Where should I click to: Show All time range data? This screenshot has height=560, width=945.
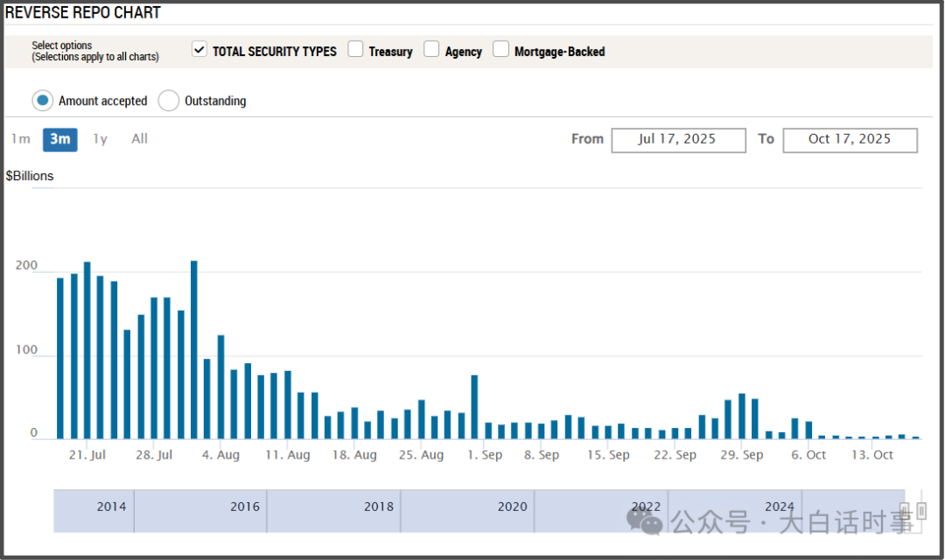(140, 139)
